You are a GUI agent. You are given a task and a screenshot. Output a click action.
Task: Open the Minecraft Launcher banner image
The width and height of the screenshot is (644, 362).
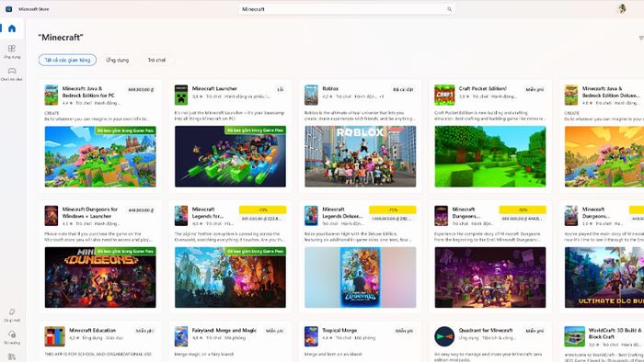[x=230, y=156]
